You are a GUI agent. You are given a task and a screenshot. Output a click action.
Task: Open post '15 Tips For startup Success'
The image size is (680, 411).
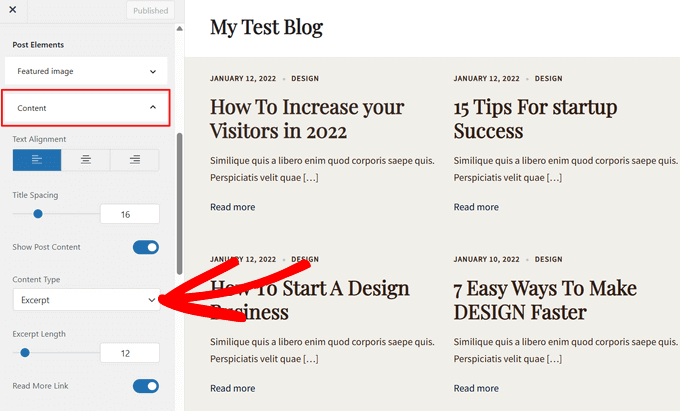click(535, 119)
